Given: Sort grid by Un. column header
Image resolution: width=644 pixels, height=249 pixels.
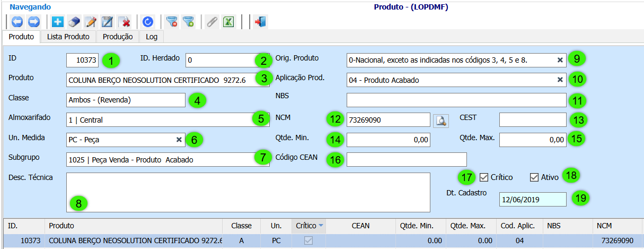Looking at the screenshot, I should click(x=276, y=226).
